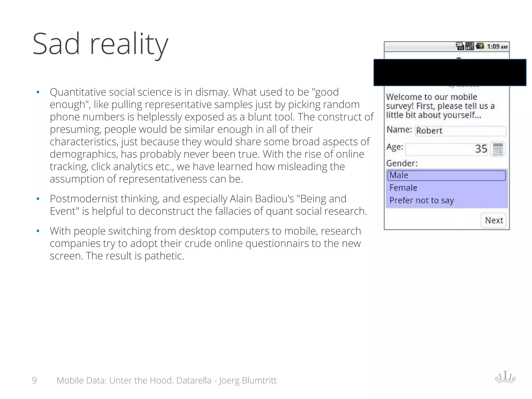Click the desktop to mobile bullet paragraph
This screenshot has height=399, width=532.
(x=205, y=243)
